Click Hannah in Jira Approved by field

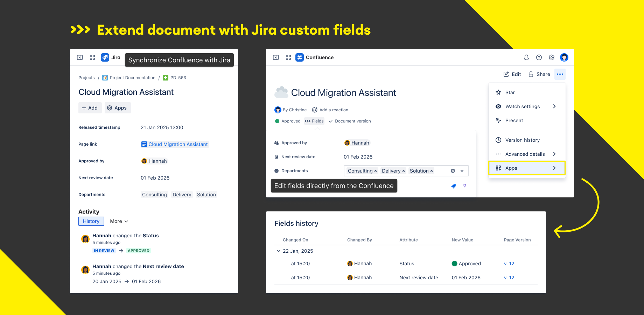coord(154,161)
